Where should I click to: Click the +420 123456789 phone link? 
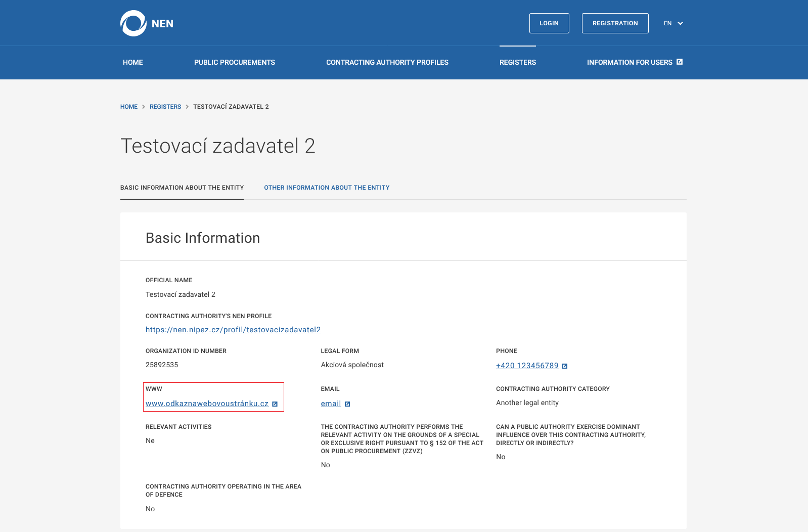pos(527,366)
